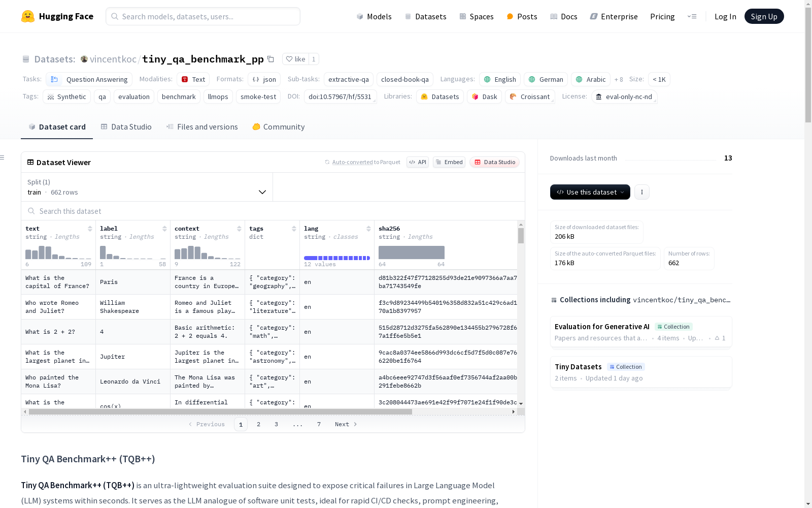812x508 pixels.
Task: Open the DOI doi:10.57967/hf/5531 dropdown
Action: pos(340,97)
